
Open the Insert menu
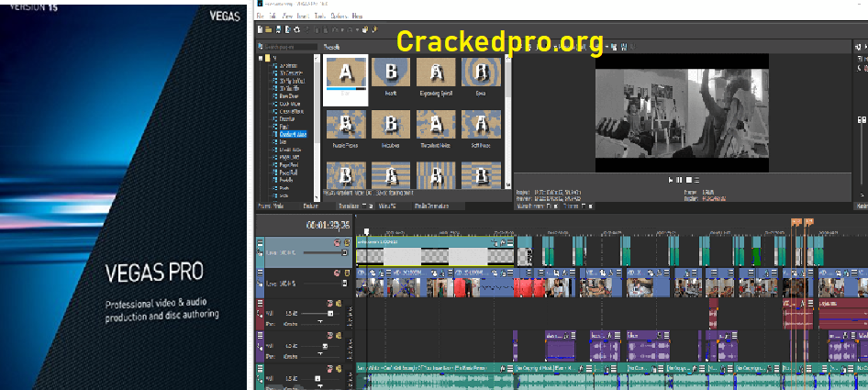[304, 17]
